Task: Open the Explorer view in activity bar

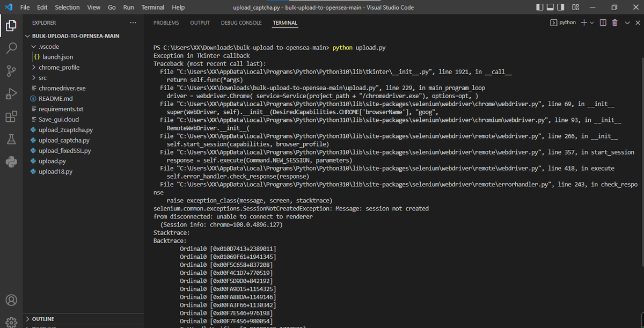Action: tap(12, 25)
